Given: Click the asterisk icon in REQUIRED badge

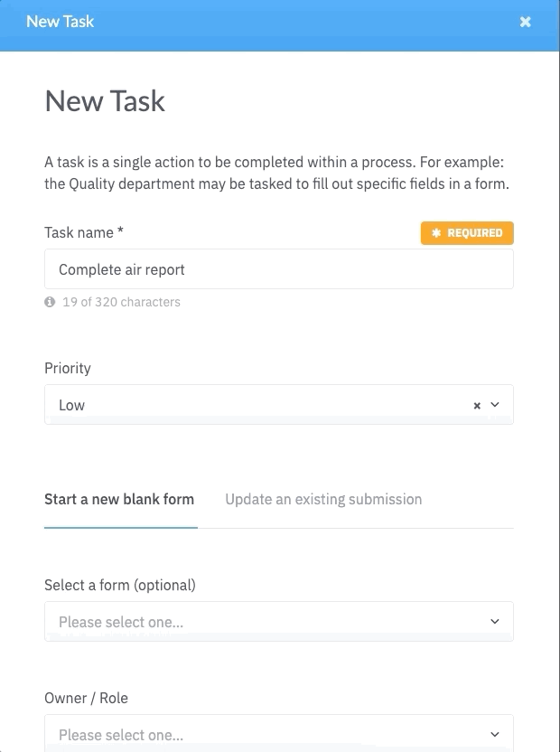Looking at the screenshot, I should (436, 233).
